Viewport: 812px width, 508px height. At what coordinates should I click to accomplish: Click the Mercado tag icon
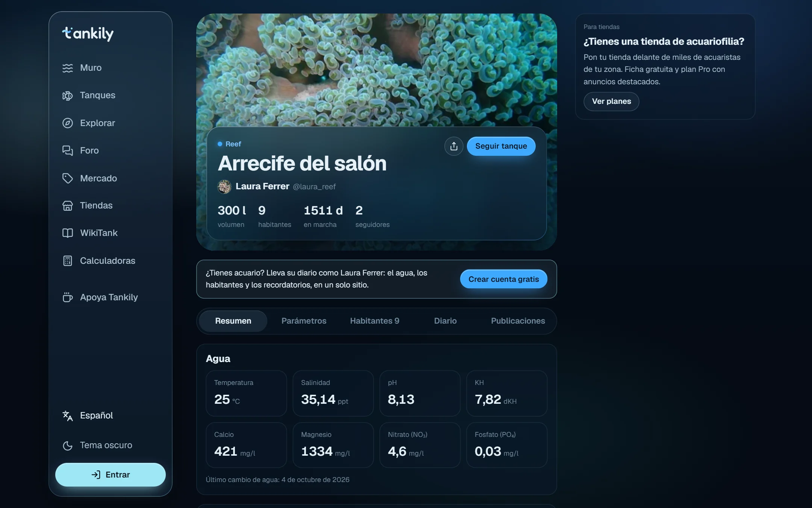click(x=68, y=178)
